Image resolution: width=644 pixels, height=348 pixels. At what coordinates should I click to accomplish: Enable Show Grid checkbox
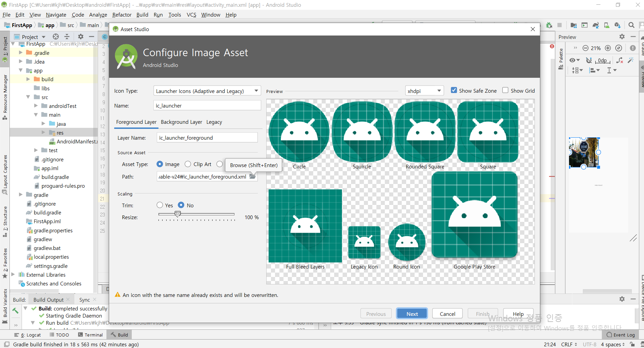(505, 90)
